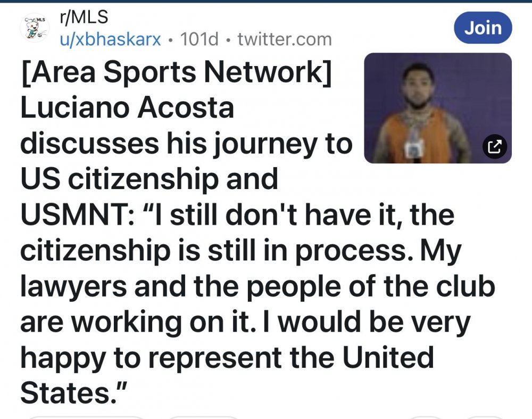Screen dimensions: 532x419
Task: Tap the "discusses his journey to" title line
Action: pos(186,144)
